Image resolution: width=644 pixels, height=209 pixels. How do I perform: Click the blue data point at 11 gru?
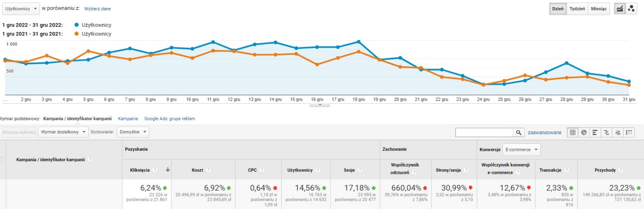(213, 42)
